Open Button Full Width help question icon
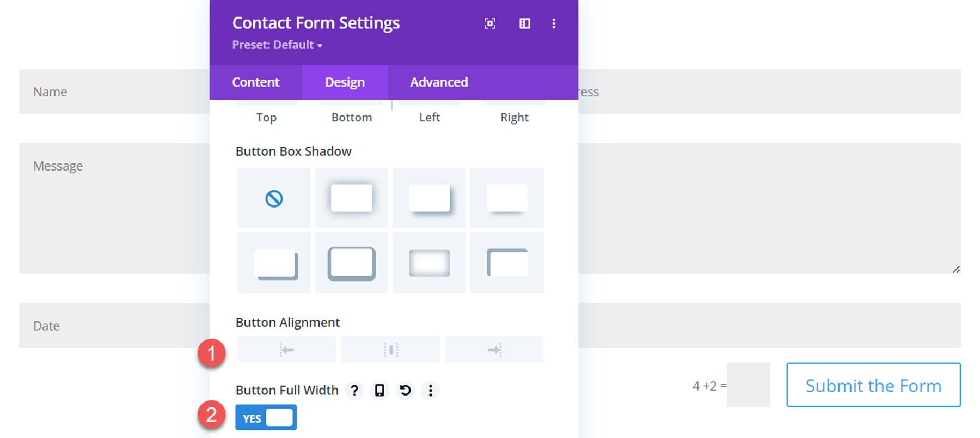 [x=354, y=390]
